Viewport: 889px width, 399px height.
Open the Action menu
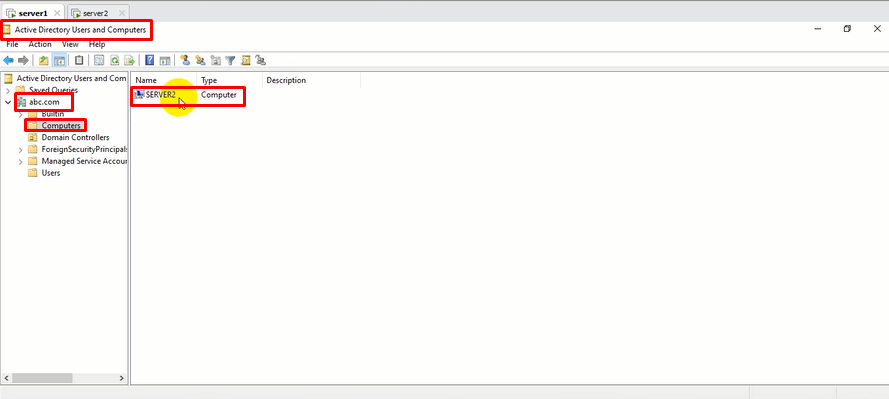[x=40, y=44]
